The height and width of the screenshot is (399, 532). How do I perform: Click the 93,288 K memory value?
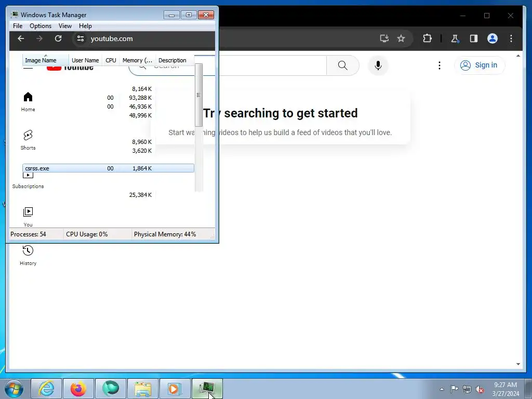[x=140, y=98]
